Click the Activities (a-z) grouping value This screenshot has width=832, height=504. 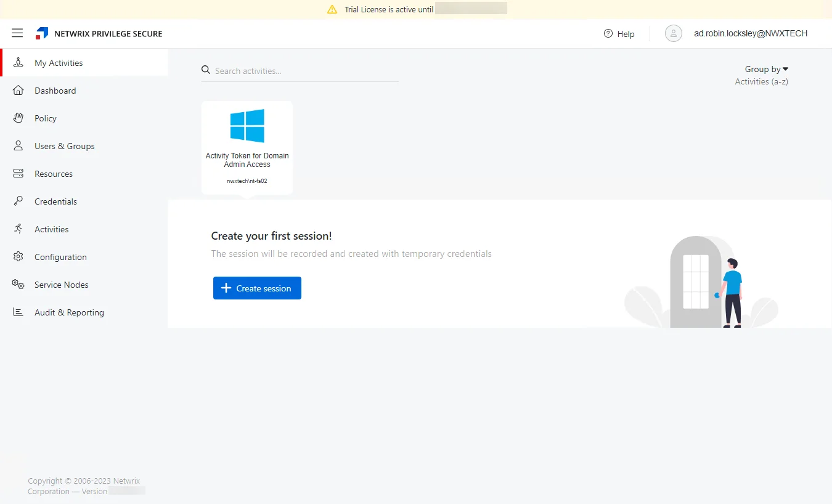pyautogui.click(x=761, y=81)
